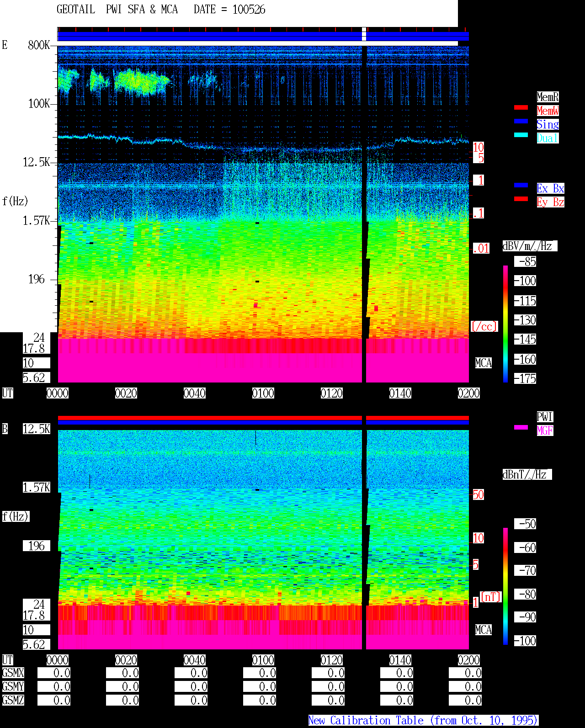Click the [nT] unit label
The image size is (585, 728).
(x=491, y=597)
